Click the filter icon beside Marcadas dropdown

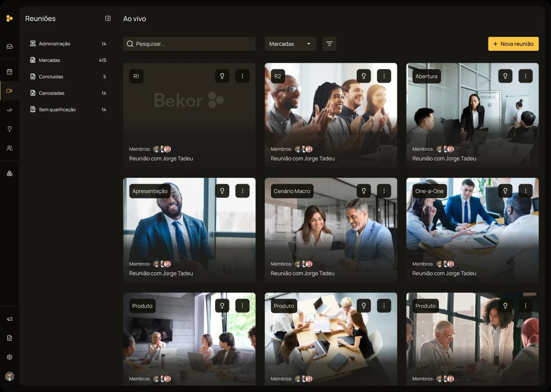point(329,44)
